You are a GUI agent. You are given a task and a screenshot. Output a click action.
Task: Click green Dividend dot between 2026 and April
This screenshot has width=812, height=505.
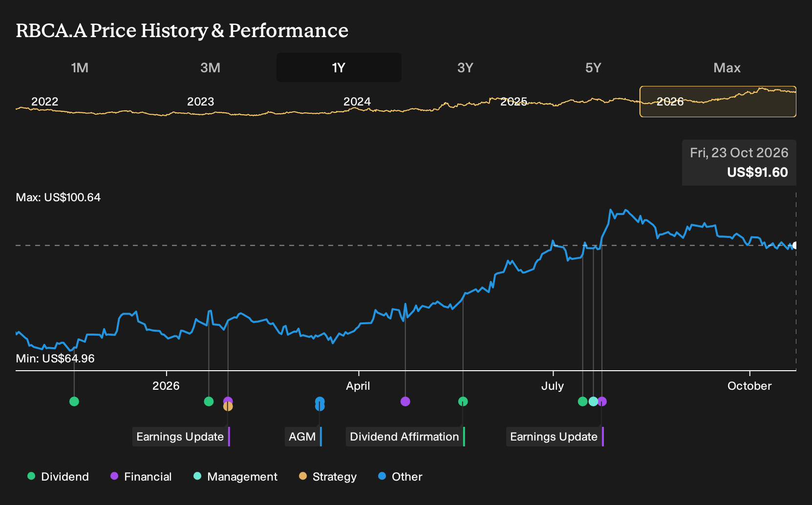209,401
